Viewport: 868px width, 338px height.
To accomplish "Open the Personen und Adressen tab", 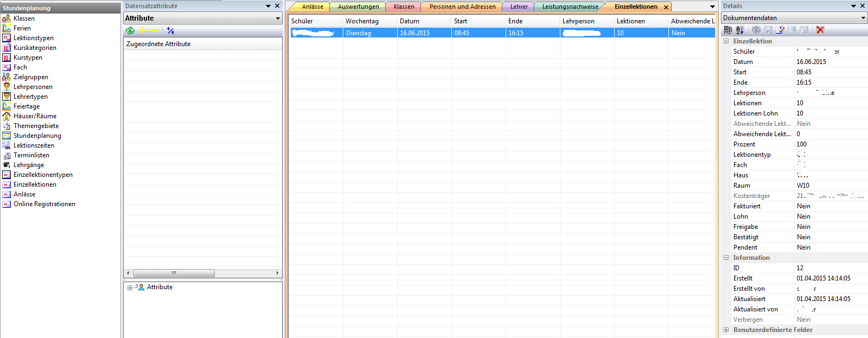I will 462,7.
